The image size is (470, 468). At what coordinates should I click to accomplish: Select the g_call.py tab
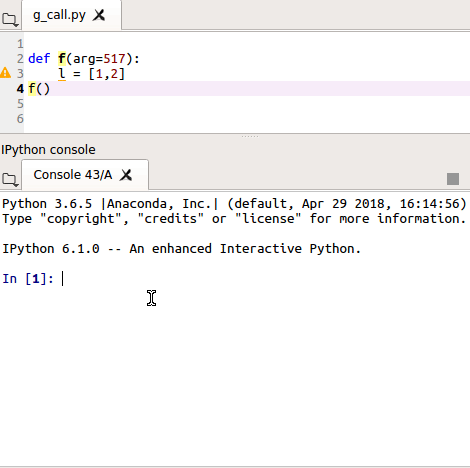[x=71, y=15]
